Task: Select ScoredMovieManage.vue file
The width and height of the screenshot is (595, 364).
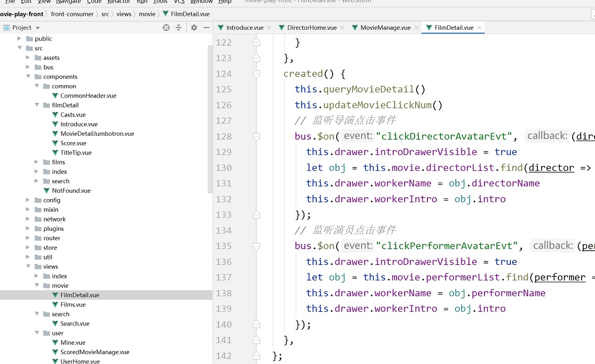Action: pyautogui.click(x=95, y=352)
